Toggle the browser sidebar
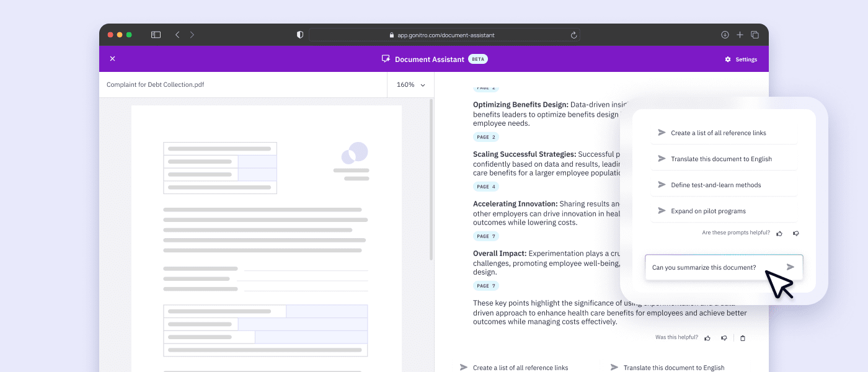This screenshot has height=372, width=868. [x=156, y=35]
